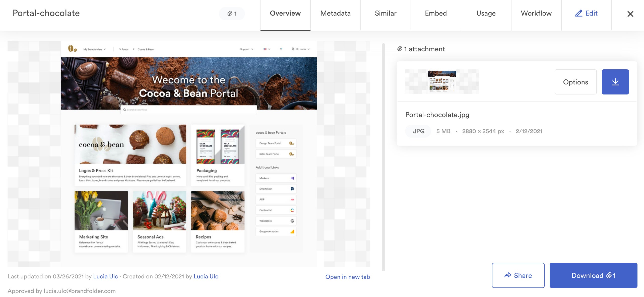The image size is (644, 297).
Task: Click the blue download arrow icon button
Action: point(615,82)
